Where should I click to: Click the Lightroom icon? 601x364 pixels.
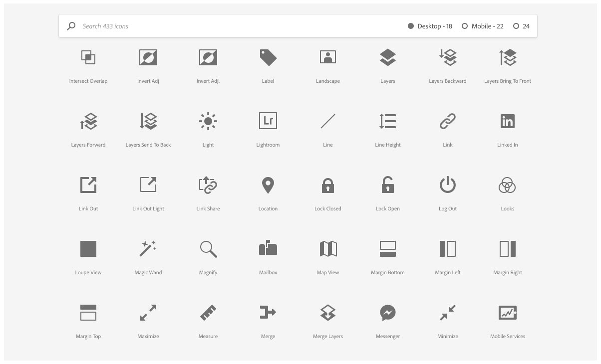(268, 121)
